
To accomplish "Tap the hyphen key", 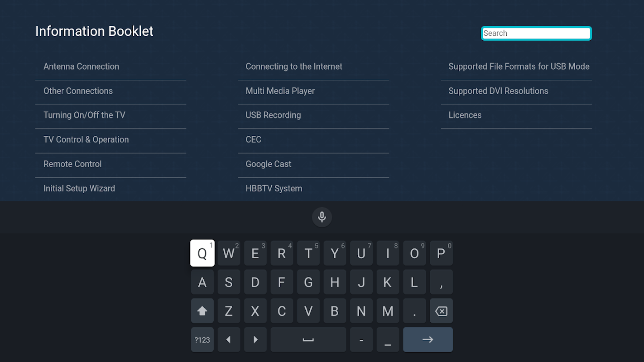I will point(361,339).
